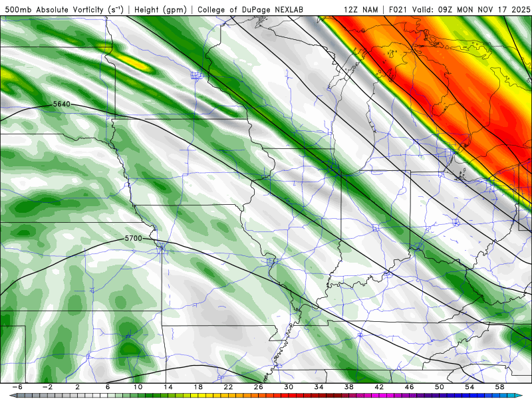The width and height of the screenshot is (532, 399).
Task: Click the 30 value on color scale
Action: point(289,387)
